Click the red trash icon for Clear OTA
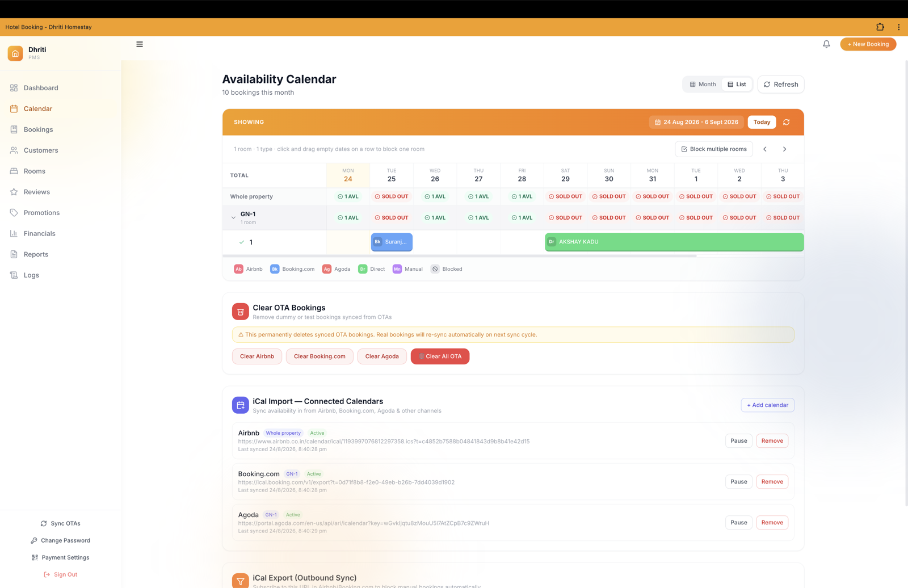The height and width of the screenshot is (588, 908). tap(241, 312)
